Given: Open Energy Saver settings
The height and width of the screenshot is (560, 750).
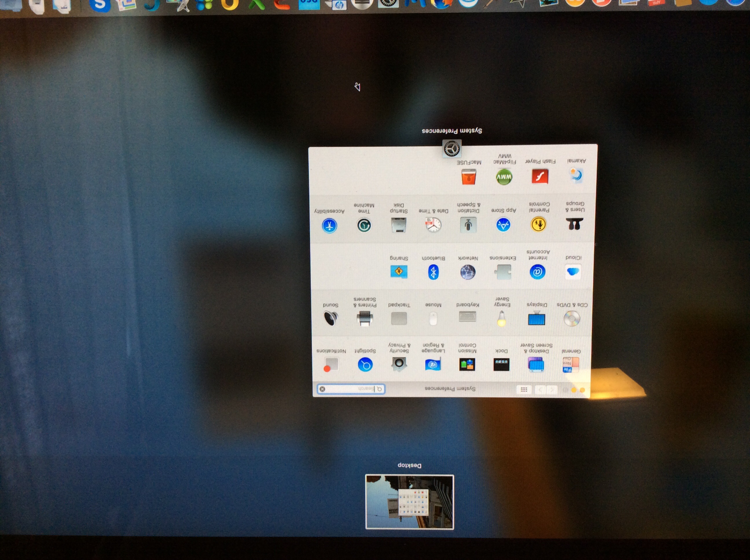Looking at the screenshot, I should [x=502, y=319].
